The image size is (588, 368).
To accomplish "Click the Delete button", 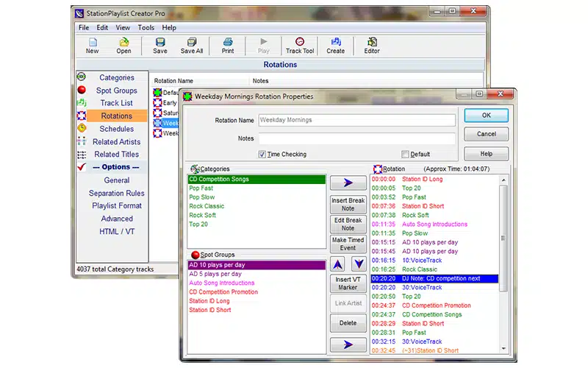I will [348, 323].
